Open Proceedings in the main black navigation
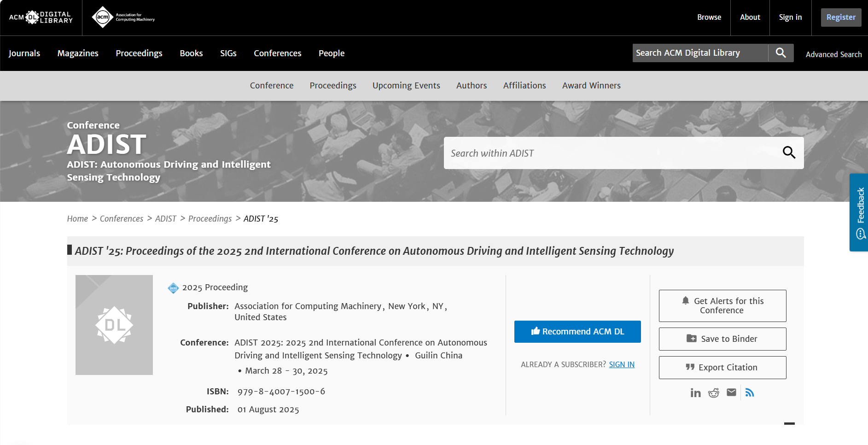This screenshot has height=445, width=868. click(x=139, y=53)
